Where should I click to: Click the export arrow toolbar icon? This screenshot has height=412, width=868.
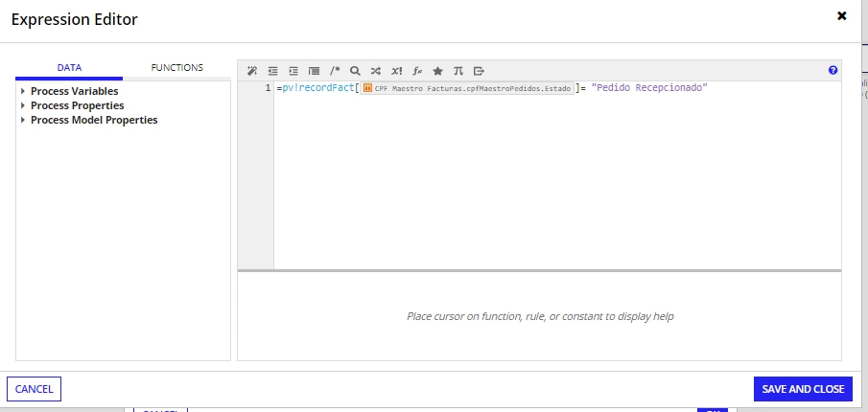[479, 71]
